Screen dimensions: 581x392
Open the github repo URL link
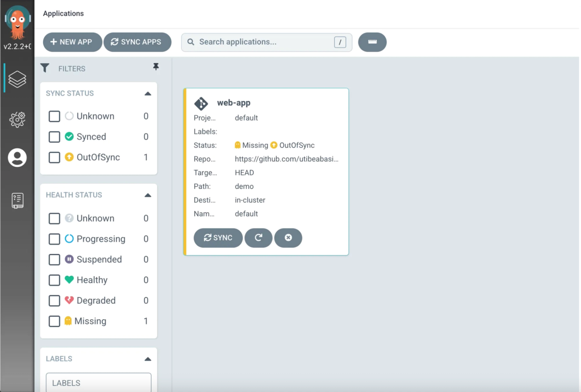287,159
